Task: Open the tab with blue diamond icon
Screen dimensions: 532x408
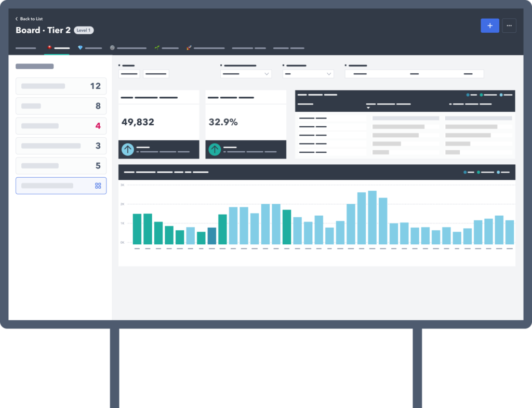Action: coord(89,48)
